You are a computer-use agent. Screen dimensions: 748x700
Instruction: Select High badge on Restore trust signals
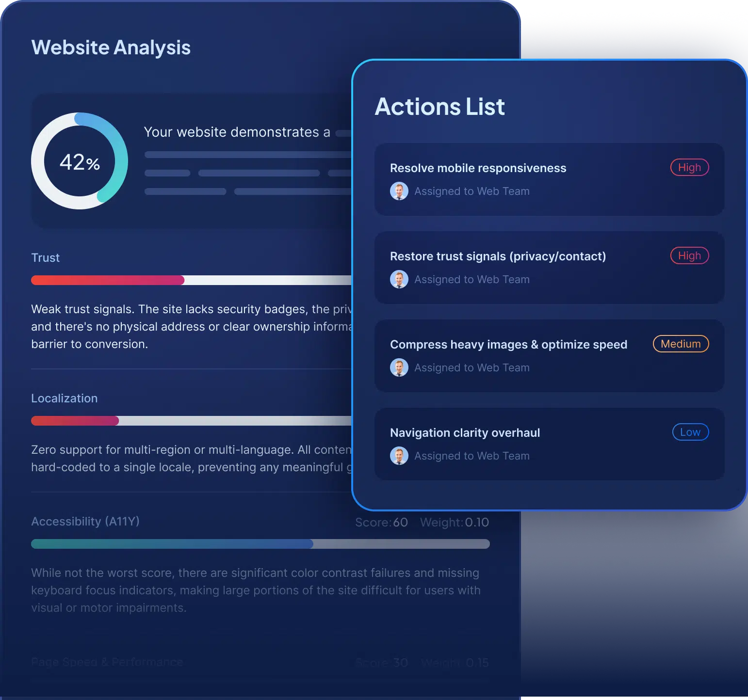point(689,255)
